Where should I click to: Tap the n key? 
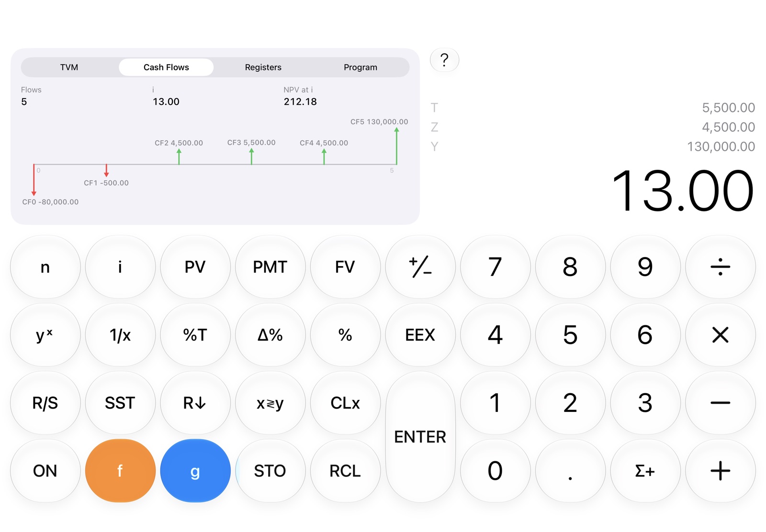(45, 267)
